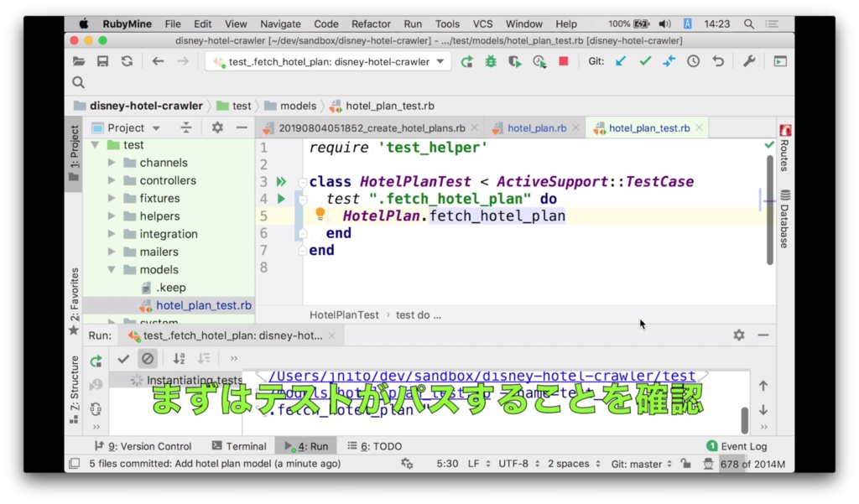Toggle Ignore tests filter in run panel

(148, 359)
